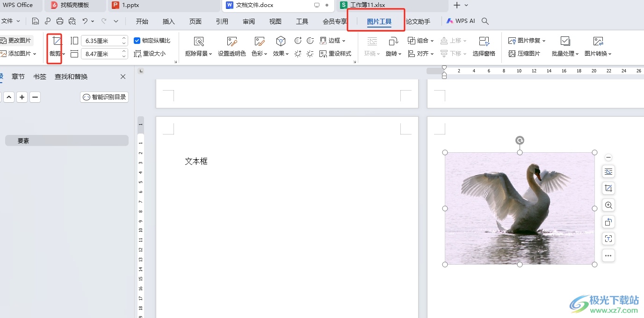Viewport: 644px width, 318px height.
Task: Click Reset Style (重设样式) button
Action: click(335, 54)
